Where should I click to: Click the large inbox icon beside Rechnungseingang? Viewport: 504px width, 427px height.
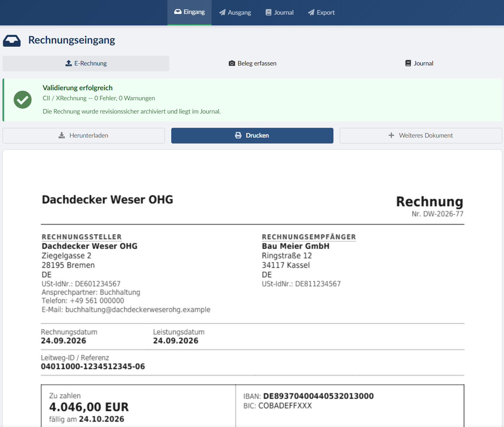[12, 40]
